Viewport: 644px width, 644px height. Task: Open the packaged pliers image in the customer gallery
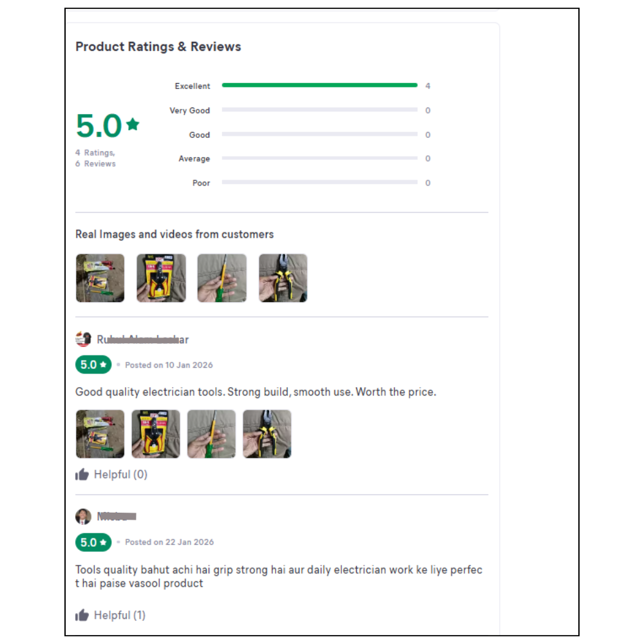(x=161, y=278)
